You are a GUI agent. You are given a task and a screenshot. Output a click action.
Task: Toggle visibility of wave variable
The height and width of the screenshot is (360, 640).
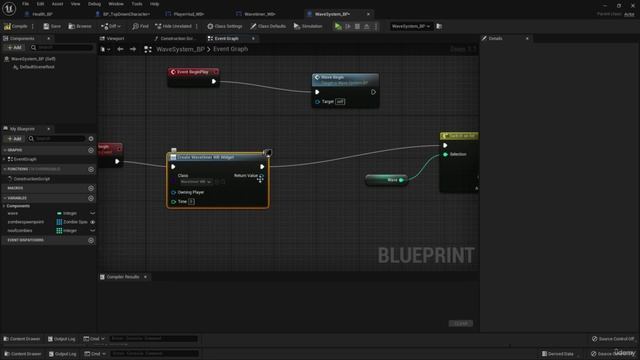(x=93, y=213)
